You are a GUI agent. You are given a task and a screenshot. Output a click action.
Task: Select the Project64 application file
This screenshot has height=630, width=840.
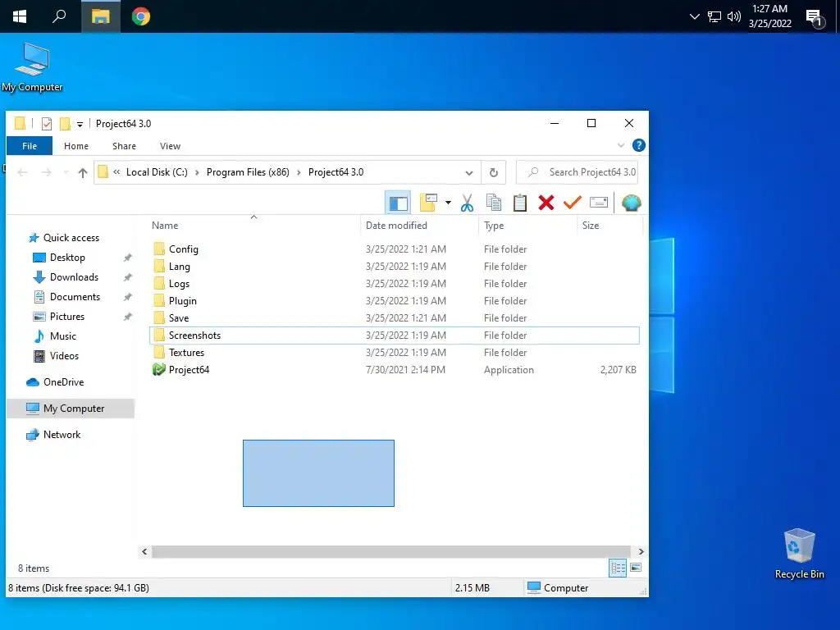point(395,370)
